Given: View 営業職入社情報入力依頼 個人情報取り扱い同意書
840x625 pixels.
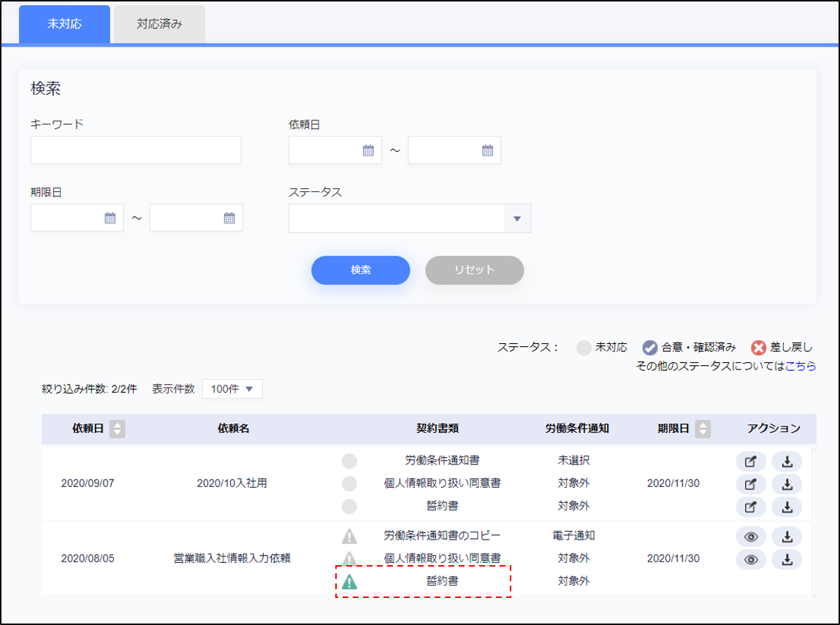Looking at the screenshot, I should 751,560.
